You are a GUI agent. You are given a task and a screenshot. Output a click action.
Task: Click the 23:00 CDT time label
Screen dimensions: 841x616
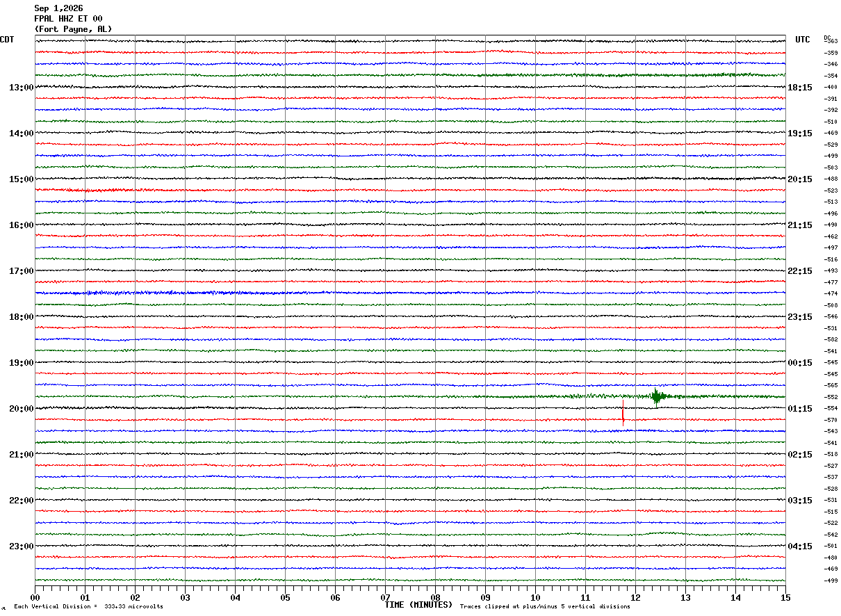(22, 546)
